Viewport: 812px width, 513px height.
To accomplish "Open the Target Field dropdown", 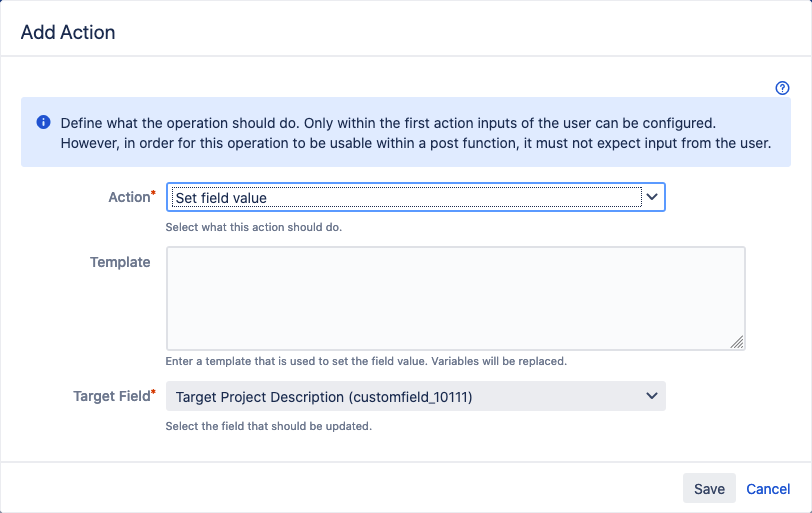I will pos(415,397).
